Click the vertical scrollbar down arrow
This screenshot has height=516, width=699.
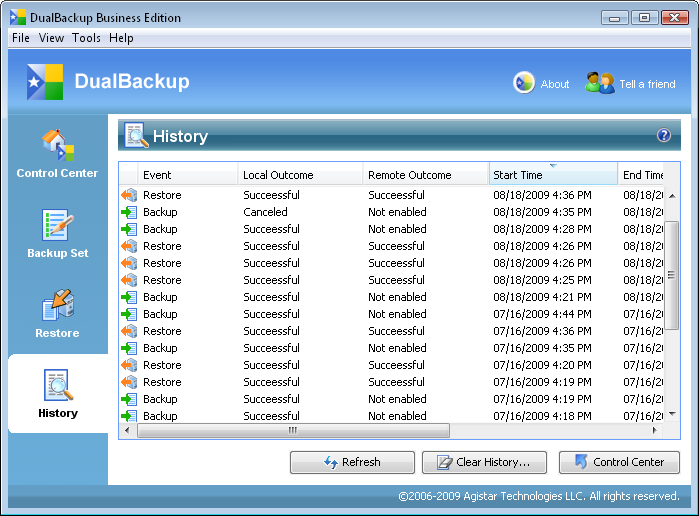pos(672,414)
